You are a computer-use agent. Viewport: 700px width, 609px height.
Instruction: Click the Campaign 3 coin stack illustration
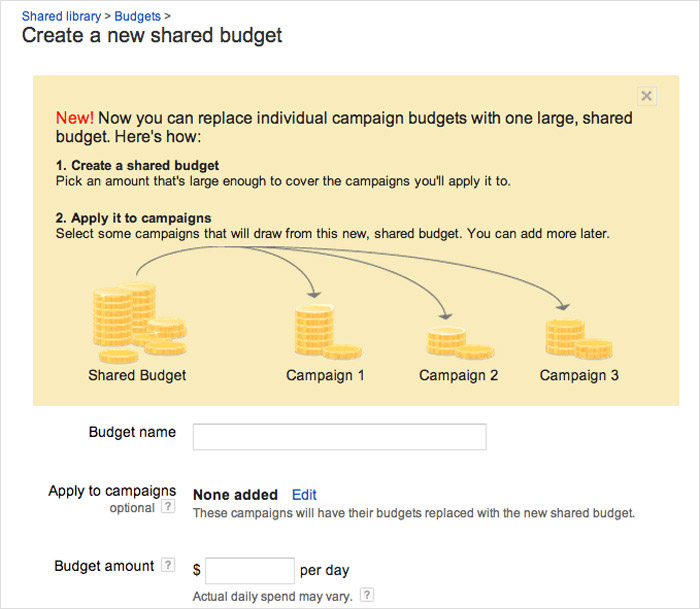(x=579, y=339)
